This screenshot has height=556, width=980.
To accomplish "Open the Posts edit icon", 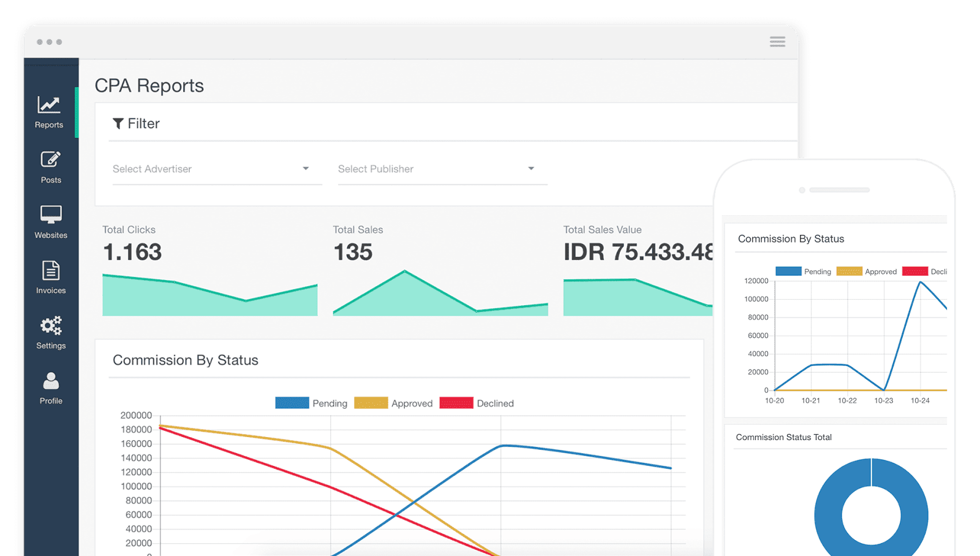I will [x=51, y=159].
